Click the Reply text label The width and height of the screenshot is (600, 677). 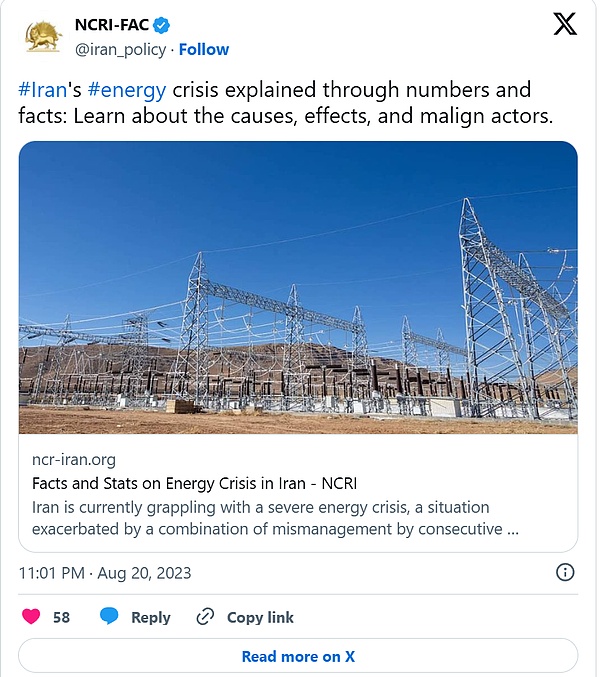tap(150, 617)
